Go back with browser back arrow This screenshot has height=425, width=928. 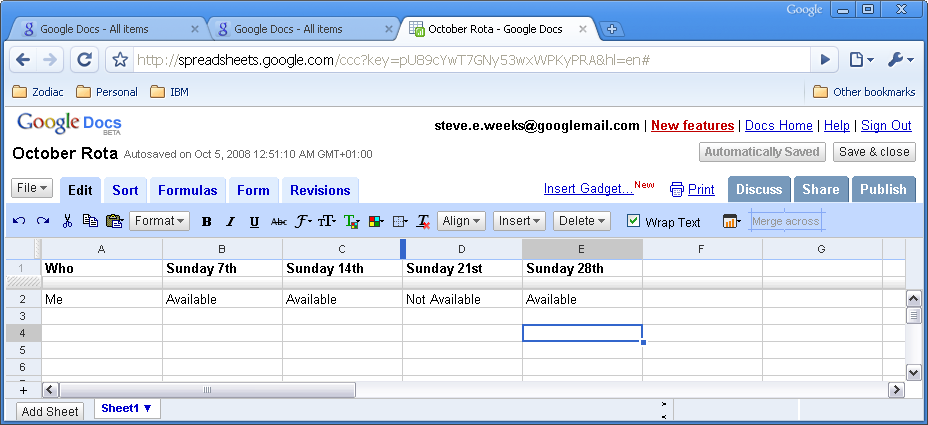23,59
